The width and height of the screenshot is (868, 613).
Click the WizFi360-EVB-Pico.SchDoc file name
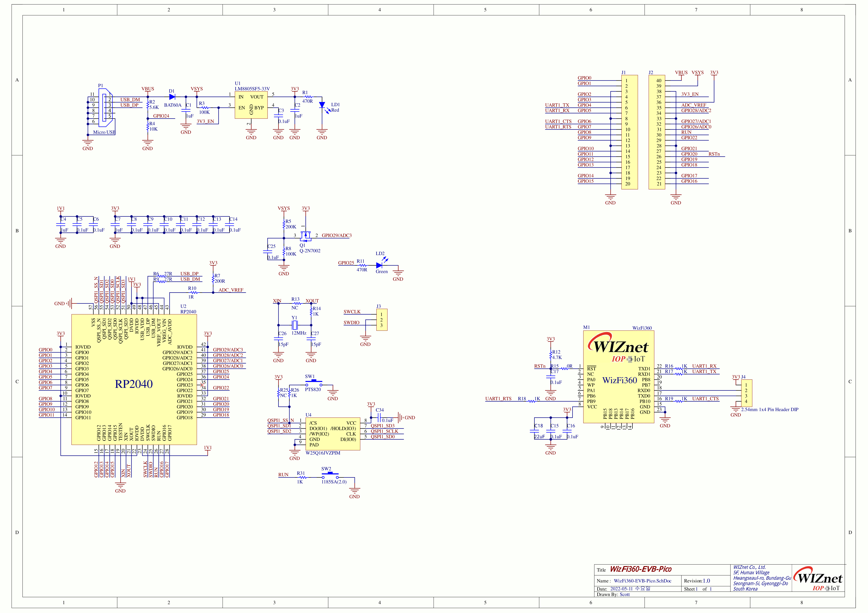643,581
